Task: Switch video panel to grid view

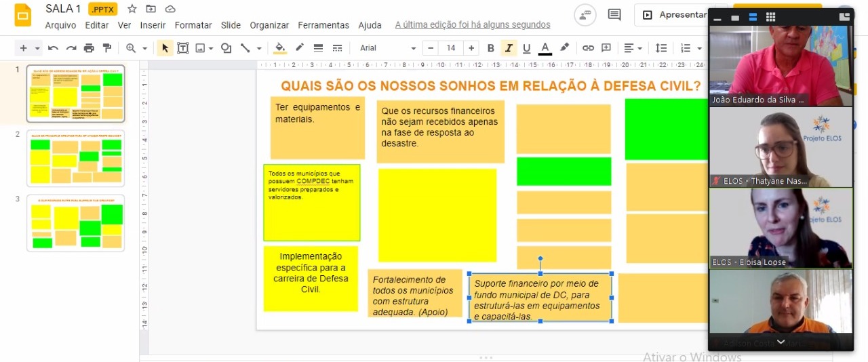Action: point(770,17)
